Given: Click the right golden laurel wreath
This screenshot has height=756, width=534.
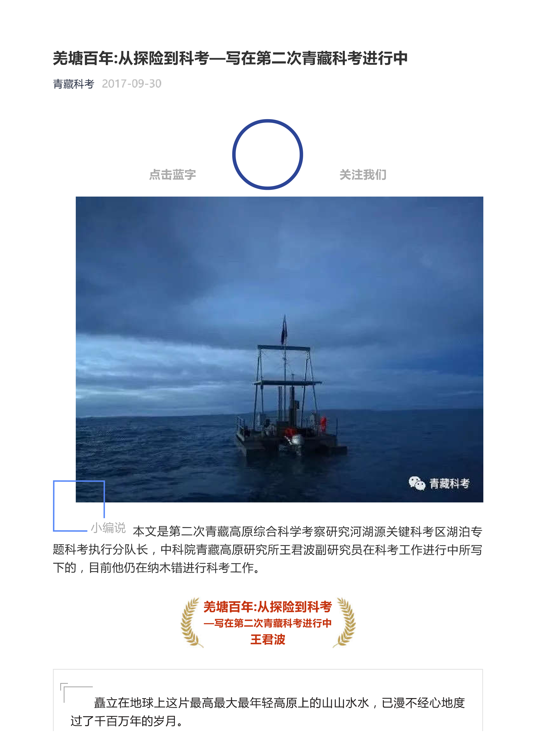Looking at the screenshot, I should (x=344, y=623).
